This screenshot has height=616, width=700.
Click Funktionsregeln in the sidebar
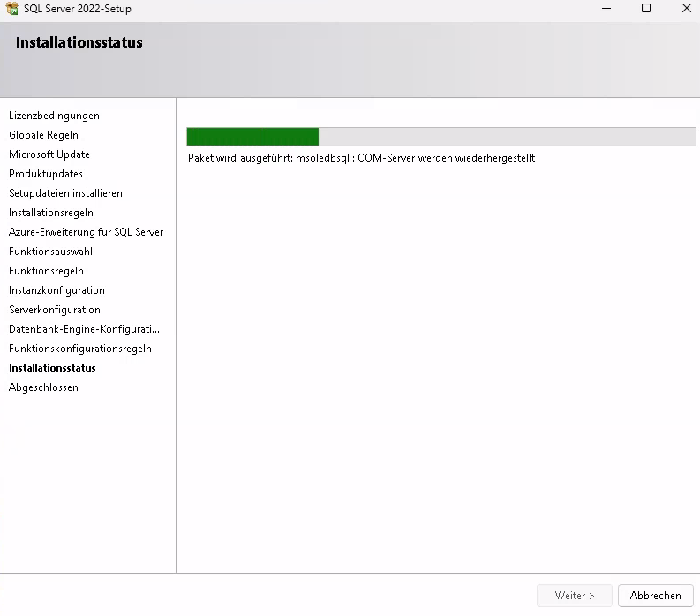point(46,271)
